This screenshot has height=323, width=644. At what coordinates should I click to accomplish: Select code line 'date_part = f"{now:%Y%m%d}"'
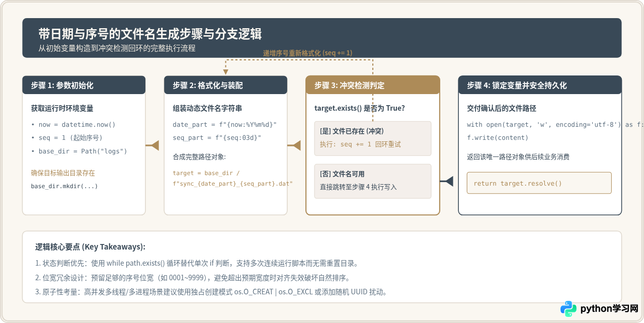pyautogui.click(x=225, y=124)
